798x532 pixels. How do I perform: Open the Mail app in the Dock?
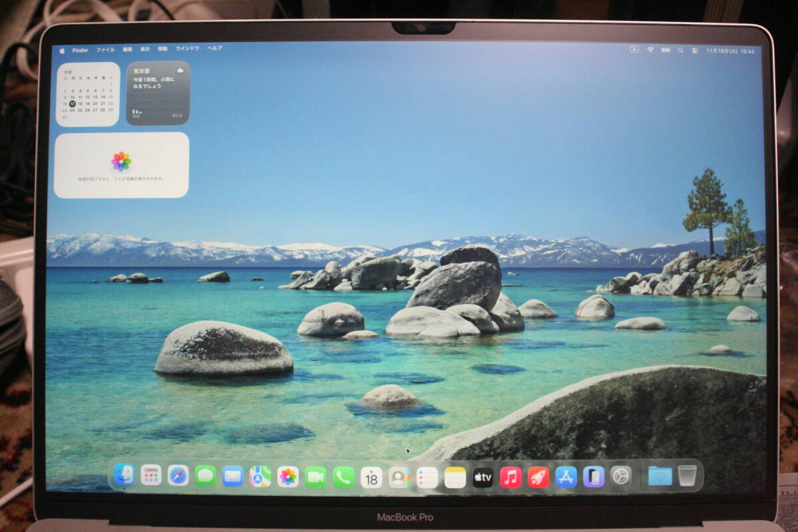coord(233,476)
